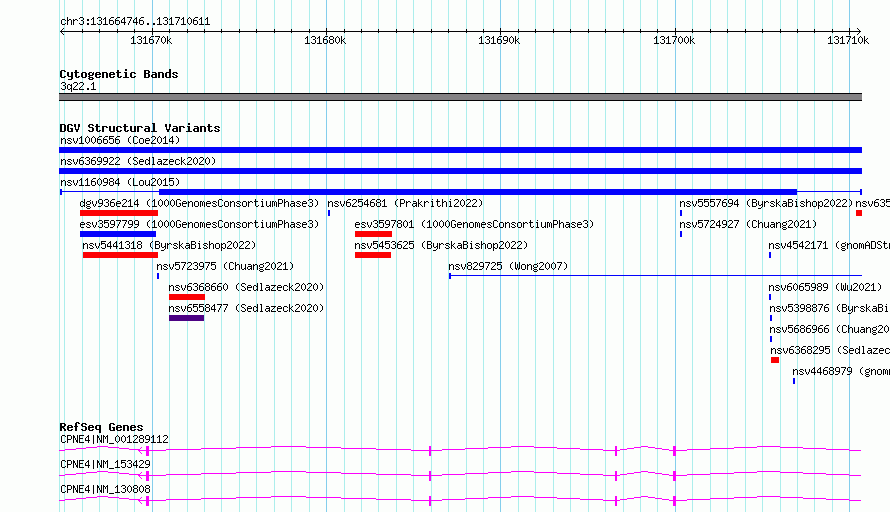Open gene label CPNE4|NM_153429

105,464
